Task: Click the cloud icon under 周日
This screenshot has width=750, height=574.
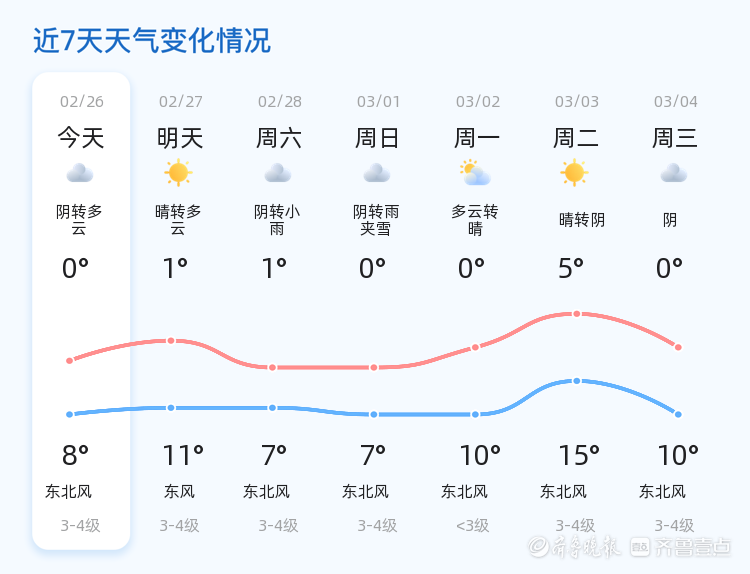Action: (x=377, y=174)
